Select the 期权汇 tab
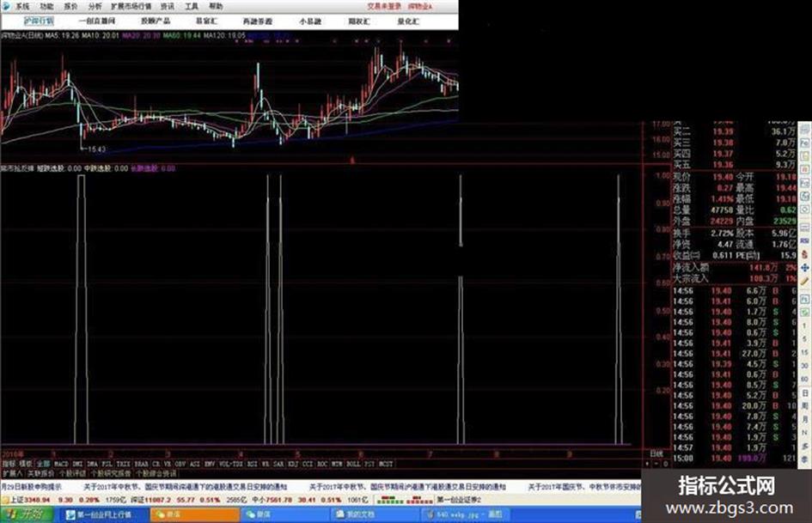812x523 pixels. [x=359, y=21]
